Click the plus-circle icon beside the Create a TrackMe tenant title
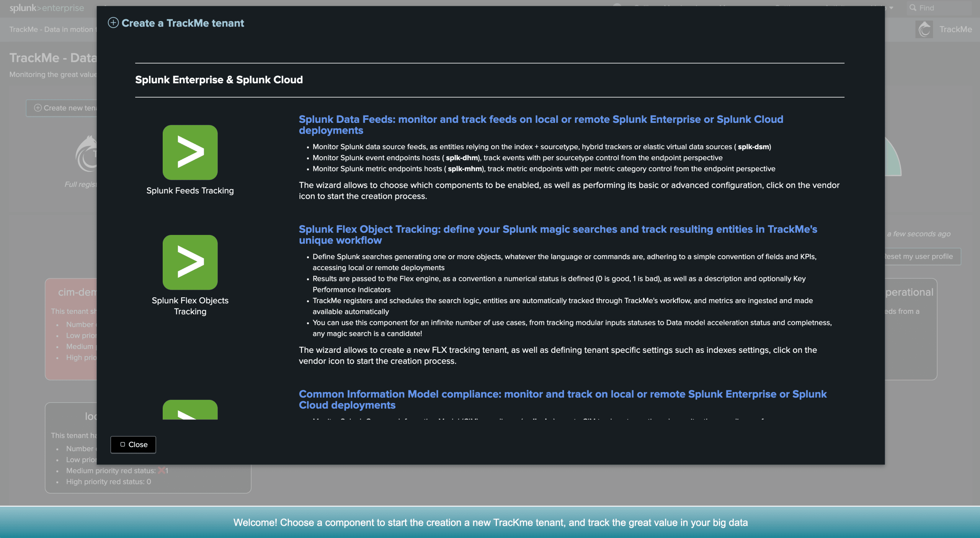Viewport: 980px width, 538px height. (x=113, y=23)
